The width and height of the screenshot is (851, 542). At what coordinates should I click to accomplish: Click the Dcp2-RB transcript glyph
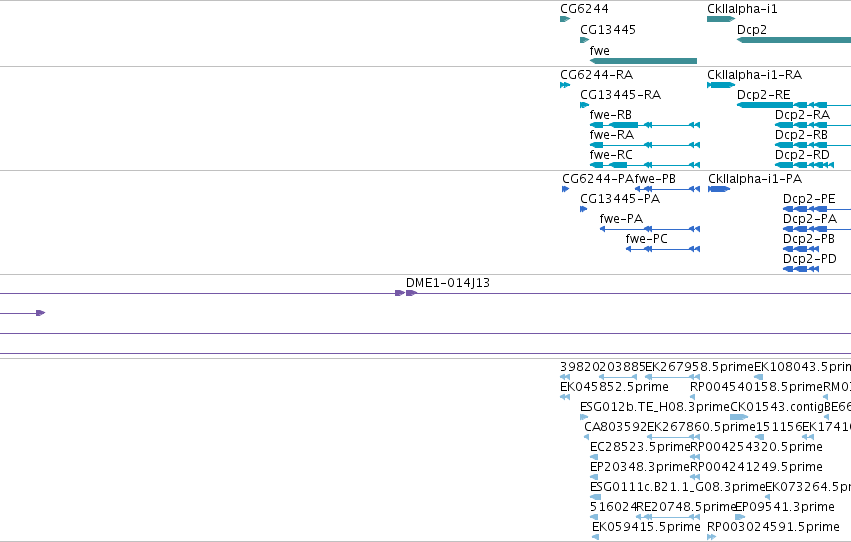tap(813, 145)
